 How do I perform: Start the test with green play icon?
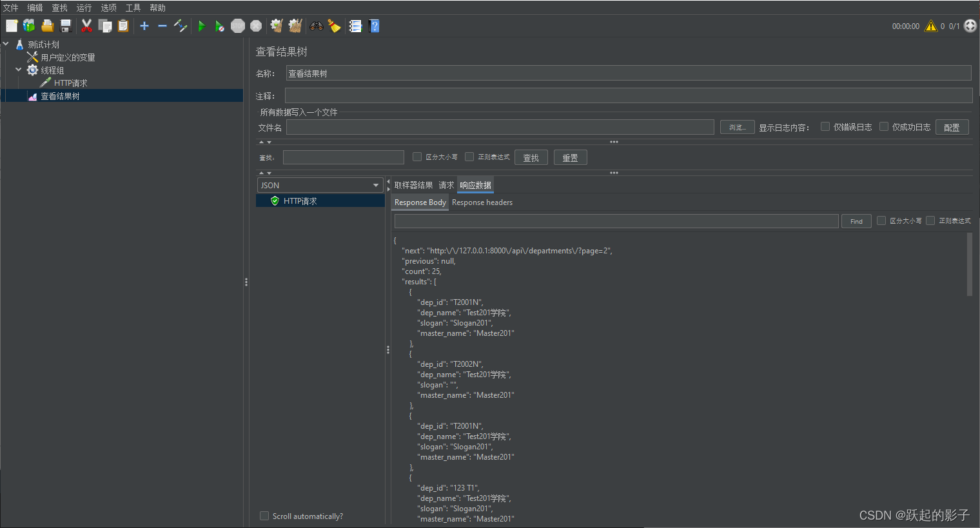pos(202,26)
